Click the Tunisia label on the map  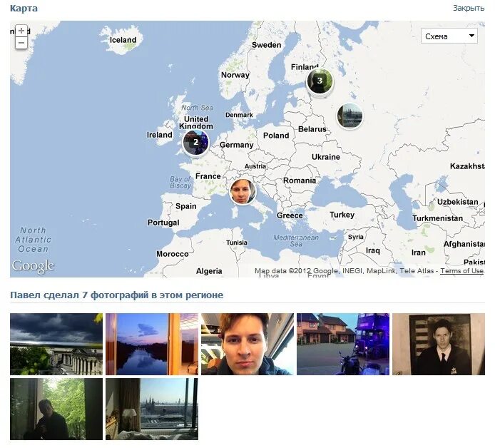pos(237,243)
